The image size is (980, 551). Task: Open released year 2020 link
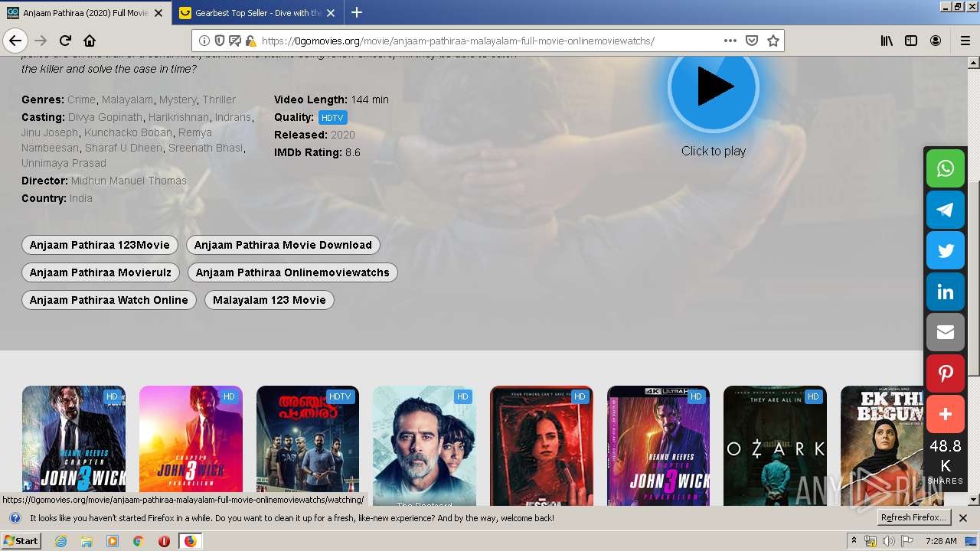pyautogui.click(x=343, y=135)
